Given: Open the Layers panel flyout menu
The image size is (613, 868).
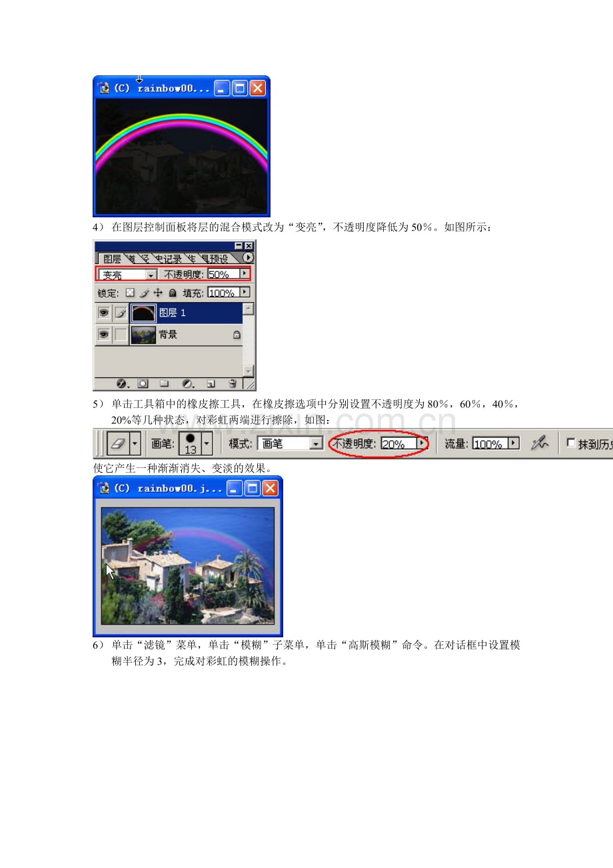Looking at the screenshot, I should coord(249,257).
